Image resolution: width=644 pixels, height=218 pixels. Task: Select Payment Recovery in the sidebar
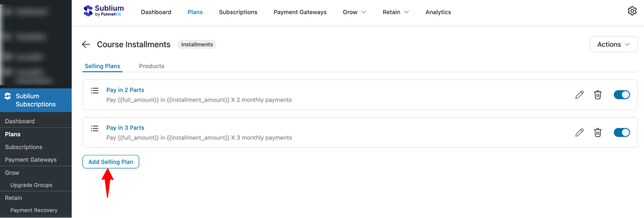click(34, 210)
